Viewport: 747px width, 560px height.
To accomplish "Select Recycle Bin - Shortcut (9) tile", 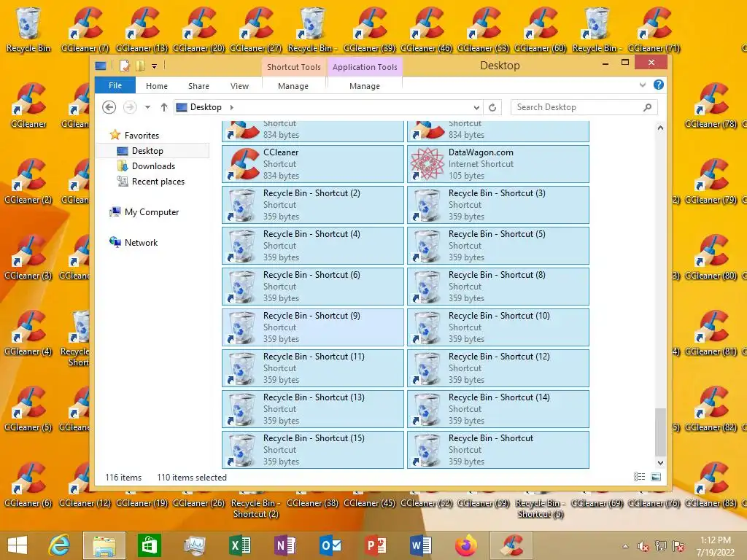I will coord(313,327).
